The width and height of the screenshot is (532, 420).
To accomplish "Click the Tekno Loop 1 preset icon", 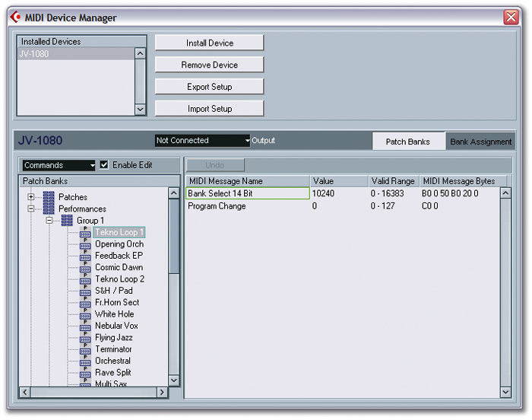I will pyautogui.click(x=85, y=232).
